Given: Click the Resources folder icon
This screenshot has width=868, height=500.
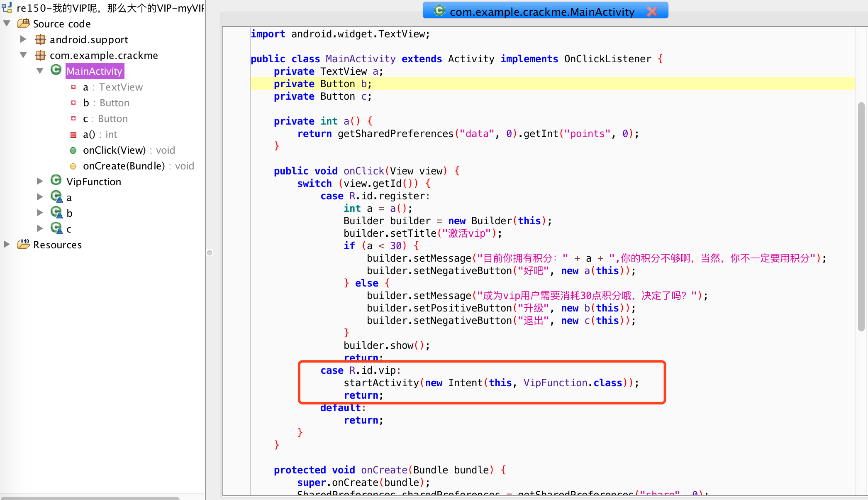Looking at the screenshot, I should tap(23, 244).
